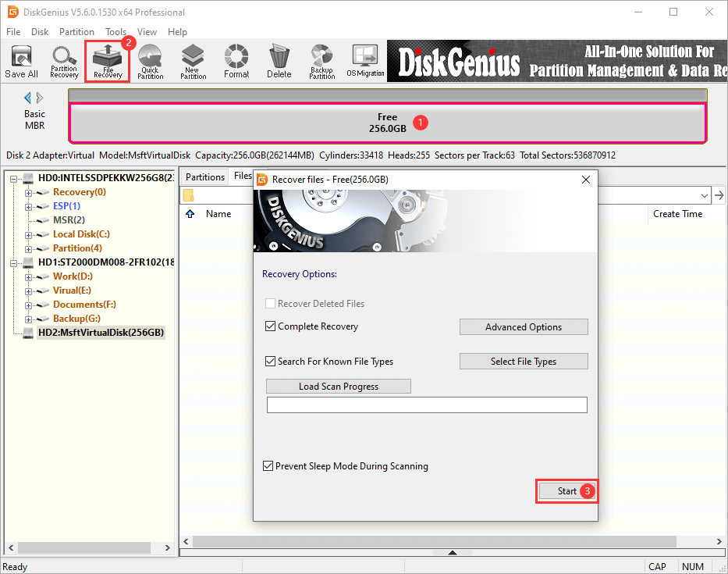Collapse the HD0 disk tree node

point(13,179)
